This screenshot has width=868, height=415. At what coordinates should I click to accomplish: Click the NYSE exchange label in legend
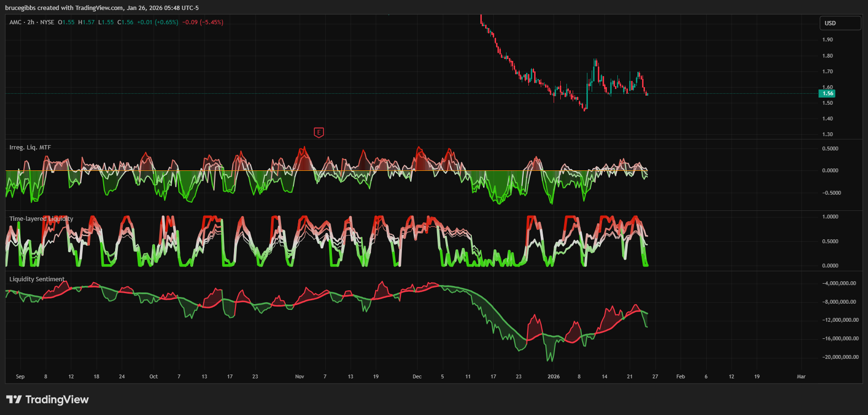47,22
